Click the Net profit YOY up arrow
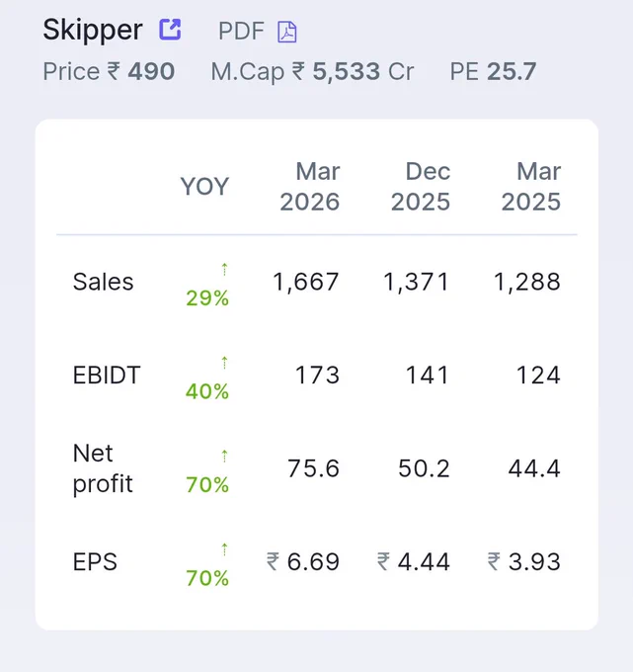Viewport: 633px width, 672px height. [224, 456]
